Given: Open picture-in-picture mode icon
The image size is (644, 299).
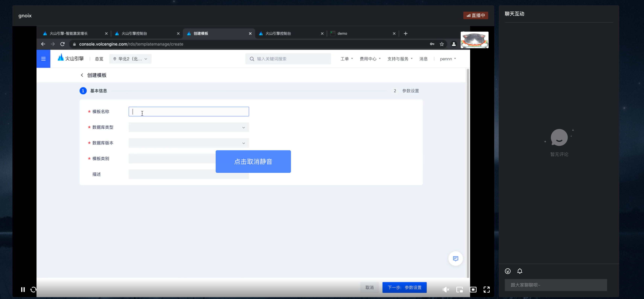Looking at the screenshot, I should point(460,290).
